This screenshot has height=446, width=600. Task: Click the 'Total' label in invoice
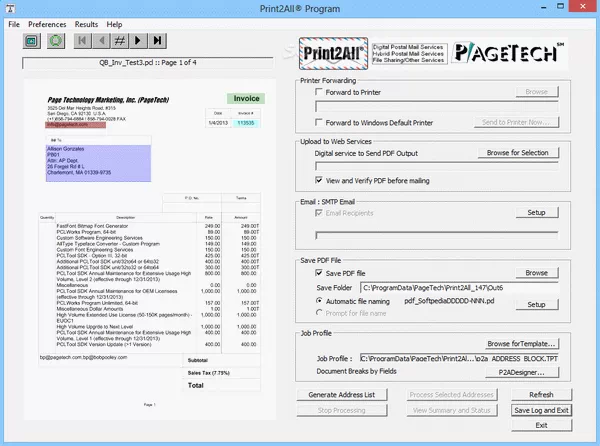click(x=196, y=386)
